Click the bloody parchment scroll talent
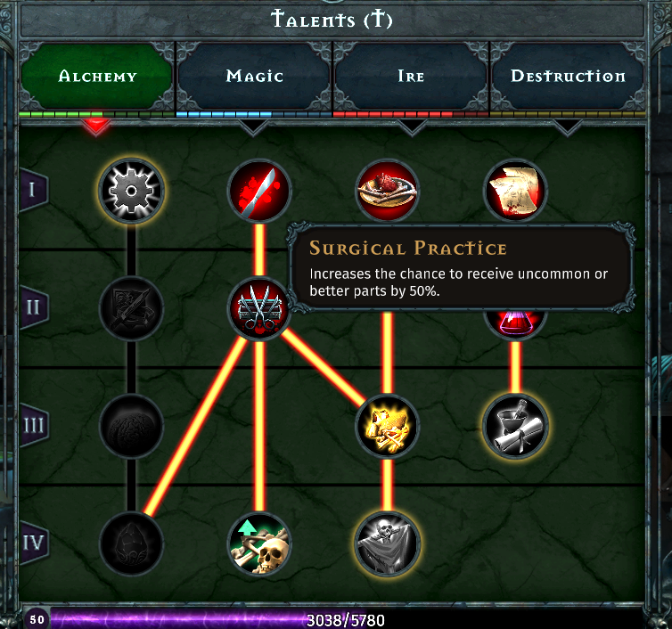Image resolution: width=672 pixels, height=629 pixels. point(515,191)
